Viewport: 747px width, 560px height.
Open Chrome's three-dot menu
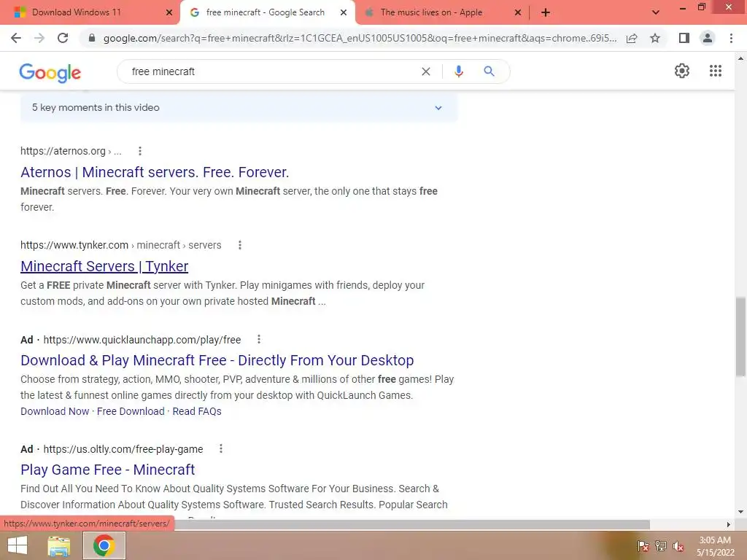731,38
